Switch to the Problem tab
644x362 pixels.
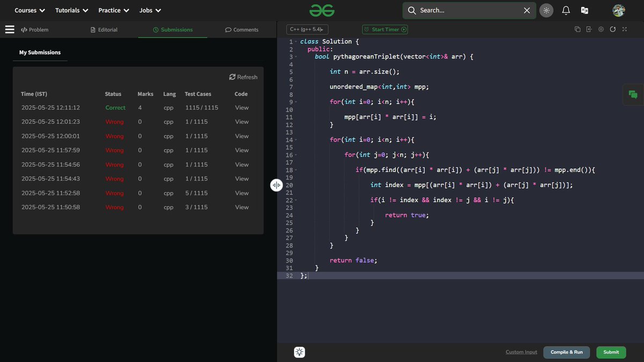click(34, 29)
